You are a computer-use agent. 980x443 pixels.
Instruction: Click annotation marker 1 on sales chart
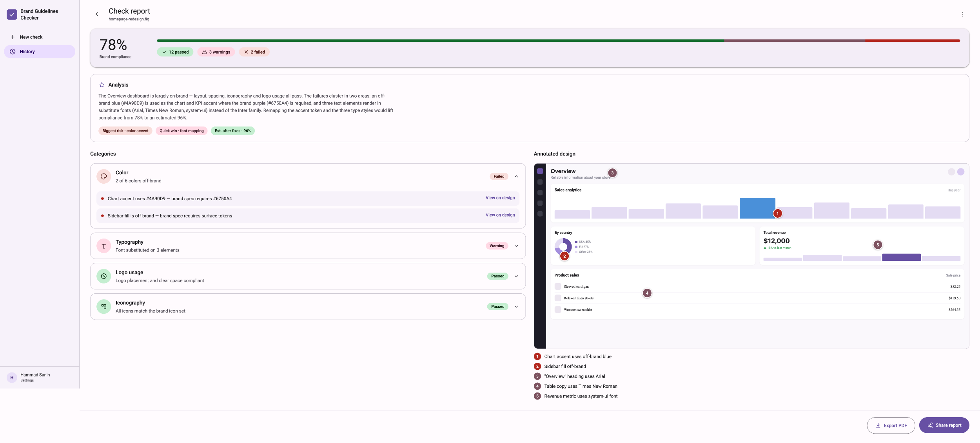click(777, 213)
